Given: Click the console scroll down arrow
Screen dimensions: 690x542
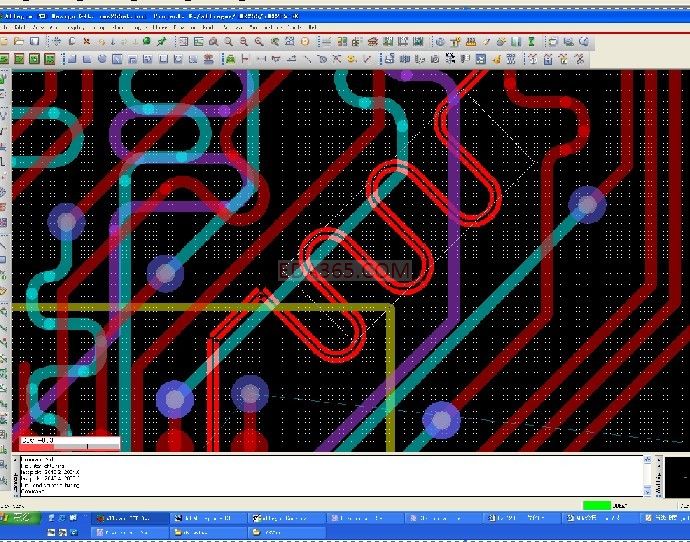Looking at the screenshot, I should 647,491.
